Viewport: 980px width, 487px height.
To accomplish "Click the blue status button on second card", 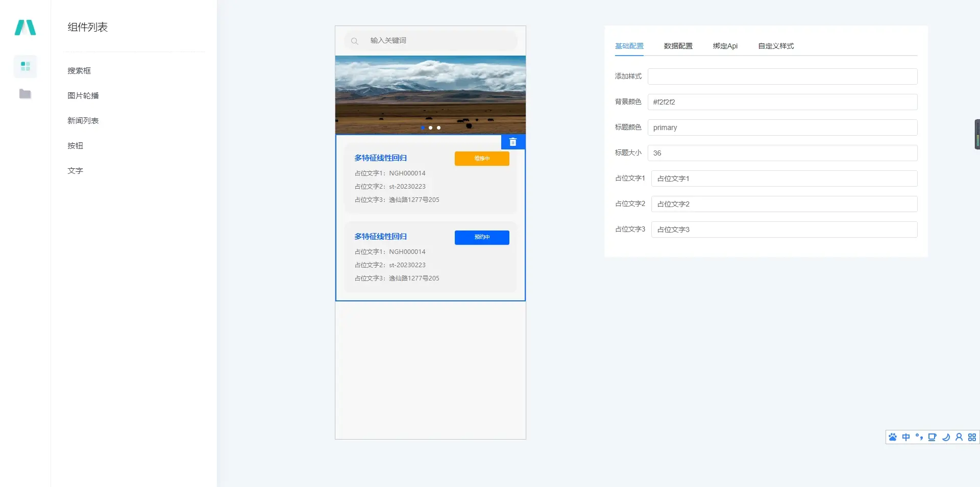I will (x=482, y=238).
